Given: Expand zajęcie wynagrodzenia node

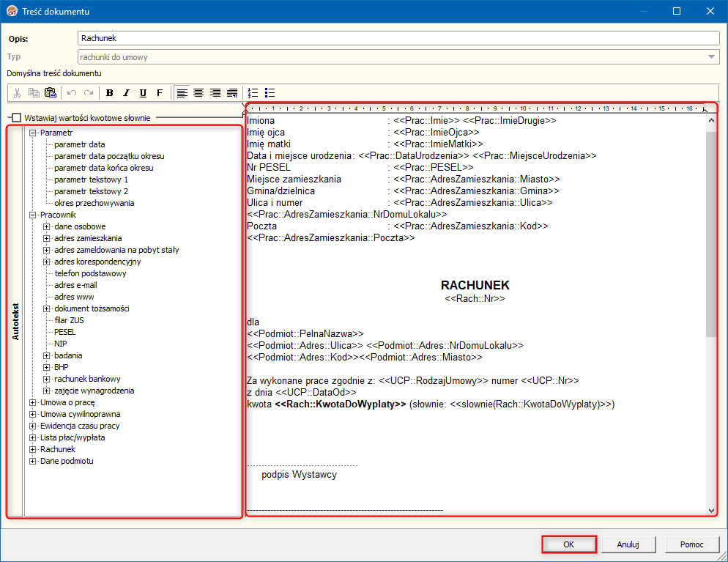Looking at the screenshot, I should (x=46, y=391).
